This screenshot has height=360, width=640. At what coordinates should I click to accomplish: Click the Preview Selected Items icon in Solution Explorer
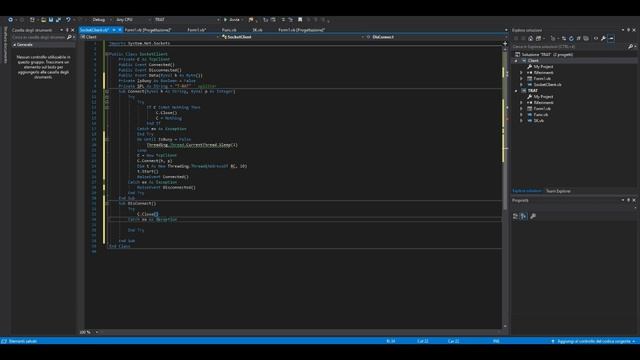(x=611, y=38)
